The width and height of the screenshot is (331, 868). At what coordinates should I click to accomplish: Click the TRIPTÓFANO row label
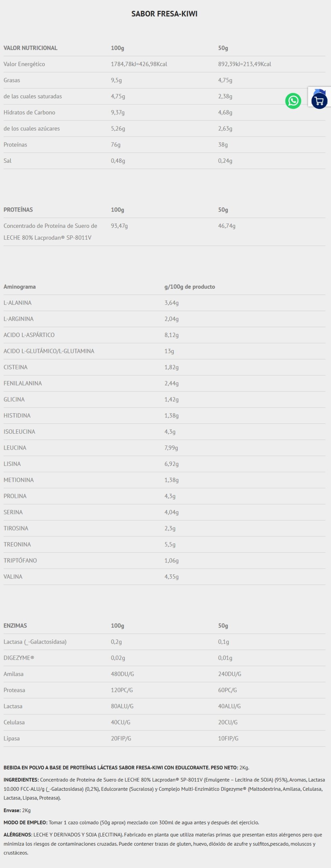tap(20, 560)
